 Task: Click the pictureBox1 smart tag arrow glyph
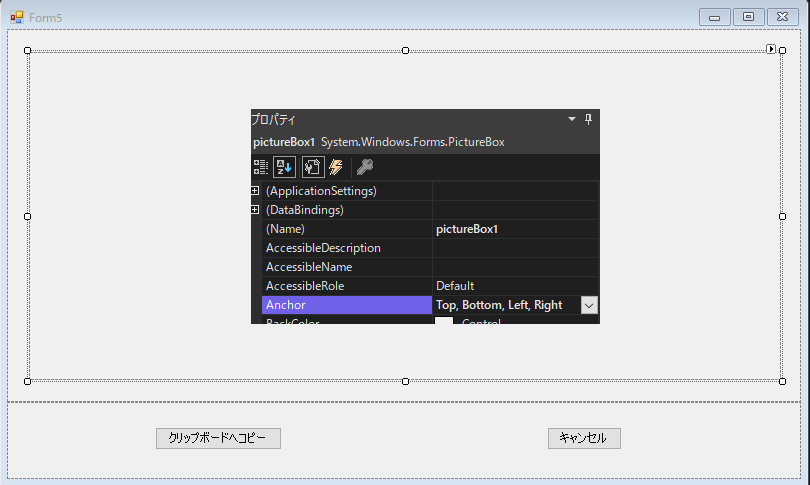coord(771,49)
